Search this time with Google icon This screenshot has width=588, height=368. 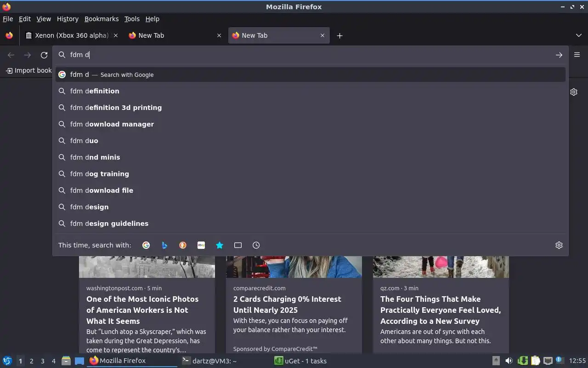(x=146, y=245)
